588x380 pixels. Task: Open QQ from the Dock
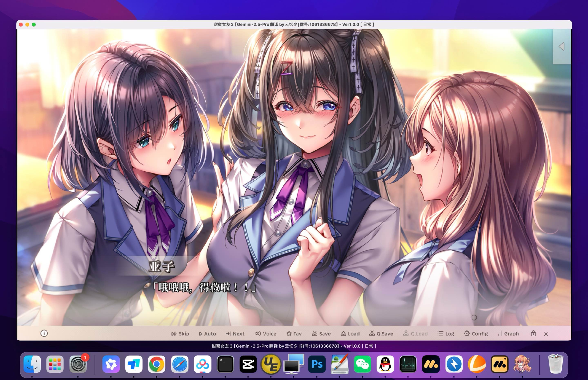(385, 363)
